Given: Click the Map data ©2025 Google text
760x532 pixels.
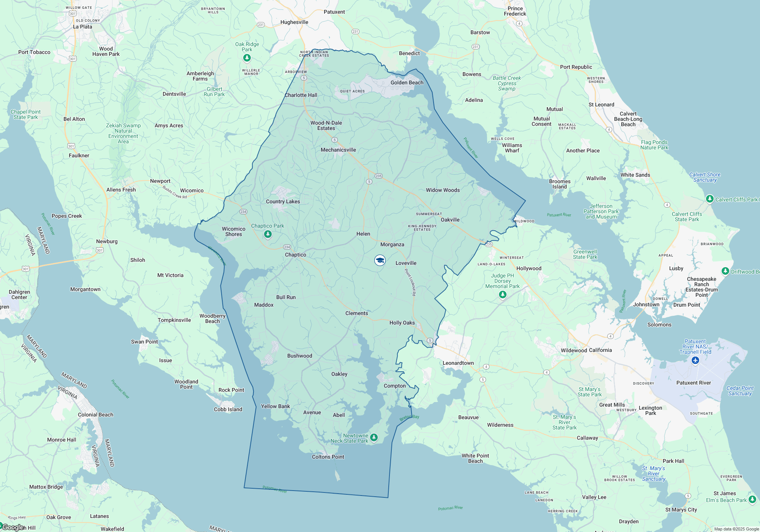Looking at the screenshot, I should (736, 529).
